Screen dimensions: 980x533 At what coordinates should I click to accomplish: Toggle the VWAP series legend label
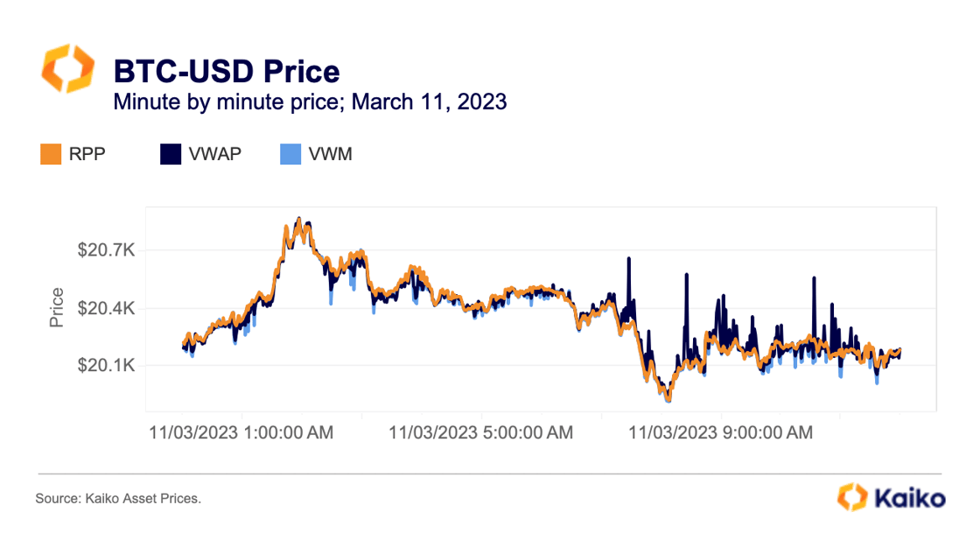pos(215,155)
